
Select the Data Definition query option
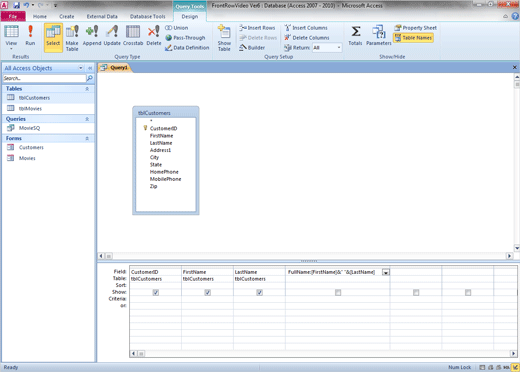187,48
